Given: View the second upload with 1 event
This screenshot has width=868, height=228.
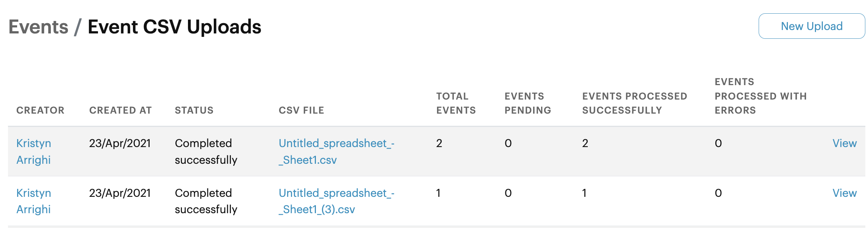Looking at the screenshot, I should click(x=844, y=193).
